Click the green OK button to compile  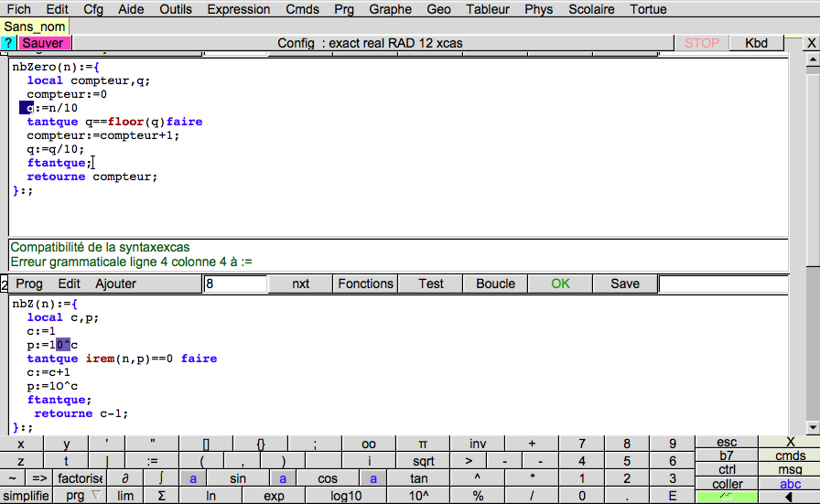click(560, 284)
